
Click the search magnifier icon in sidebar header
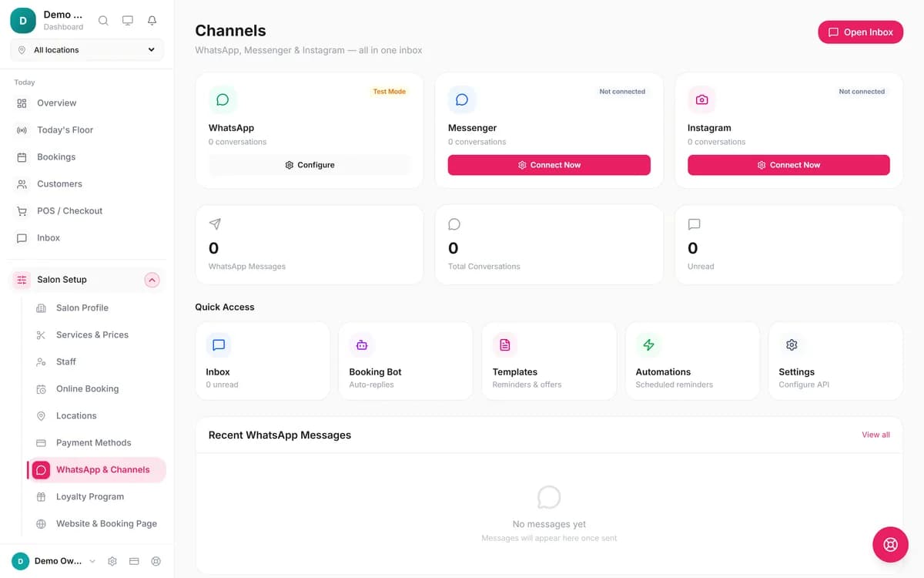(103, 21)
